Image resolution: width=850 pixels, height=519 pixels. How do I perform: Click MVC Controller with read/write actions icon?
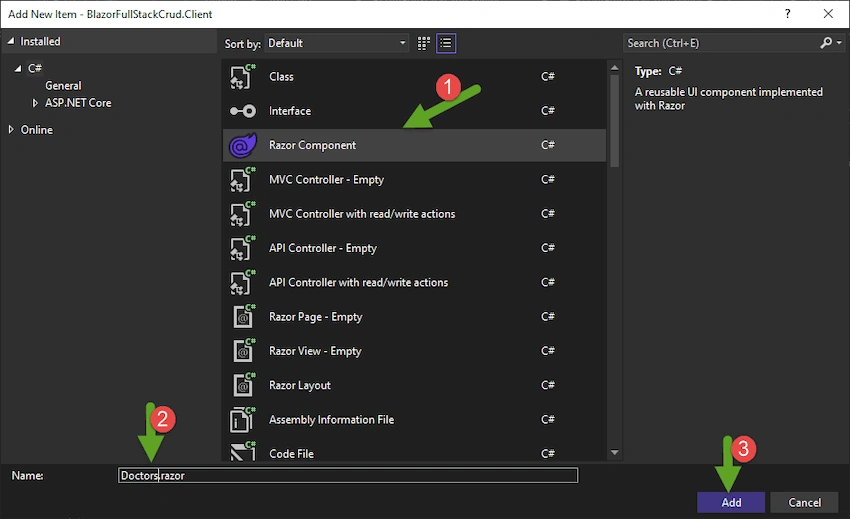[242, 214]
